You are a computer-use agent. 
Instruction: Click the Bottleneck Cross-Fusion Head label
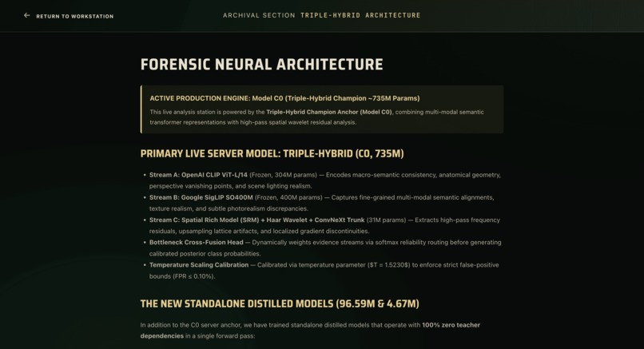click(x=196, y=242)
